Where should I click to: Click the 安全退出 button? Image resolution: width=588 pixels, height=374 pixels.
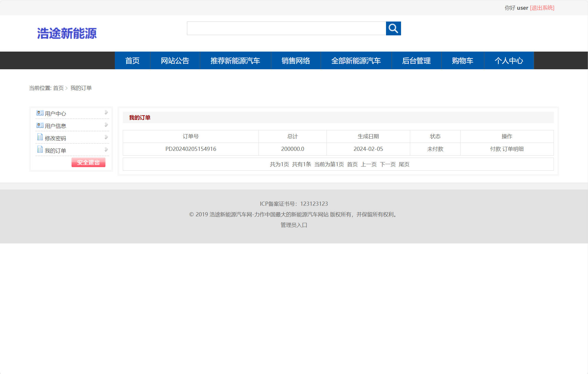click(88, 162)
